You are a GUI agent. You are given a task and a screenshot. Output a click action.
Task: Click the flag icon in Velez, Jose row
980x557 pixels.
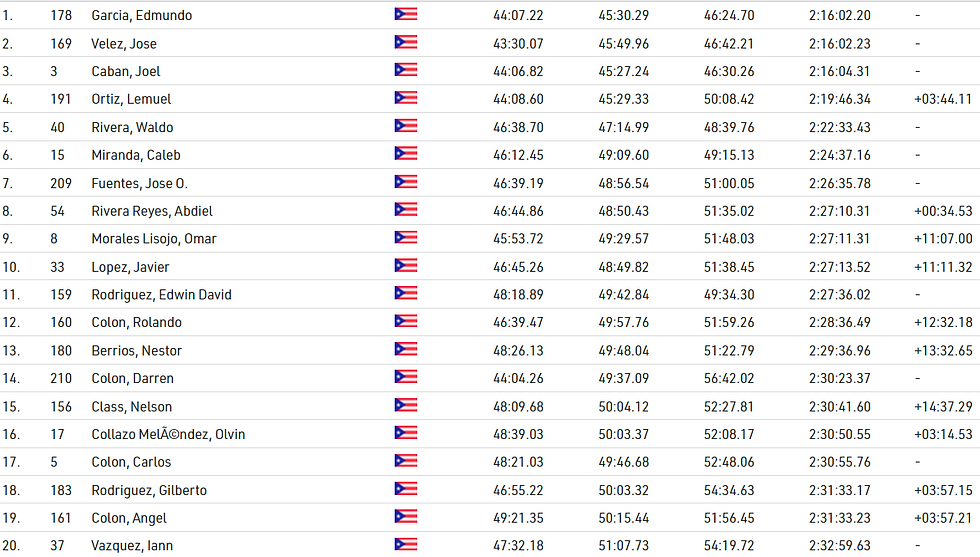(405, 43)
